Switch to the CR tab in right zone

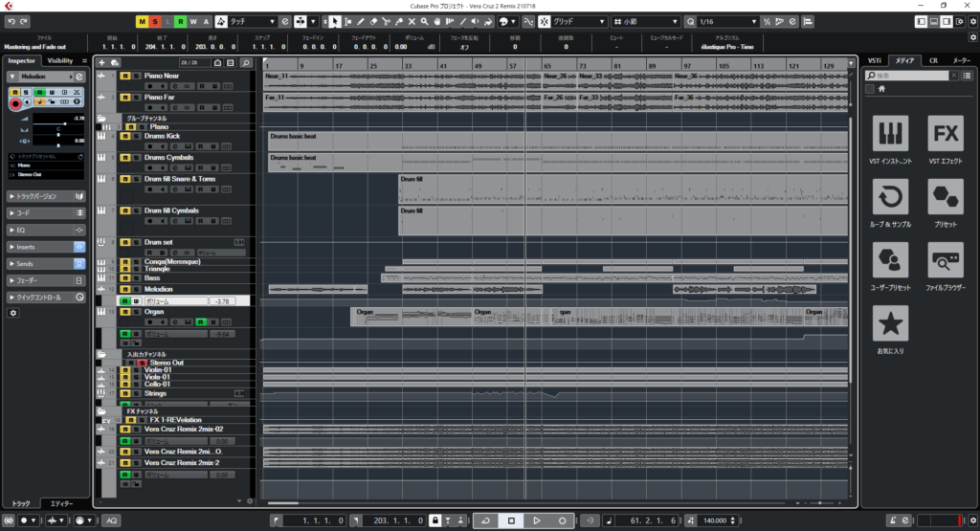coord(933,60)
